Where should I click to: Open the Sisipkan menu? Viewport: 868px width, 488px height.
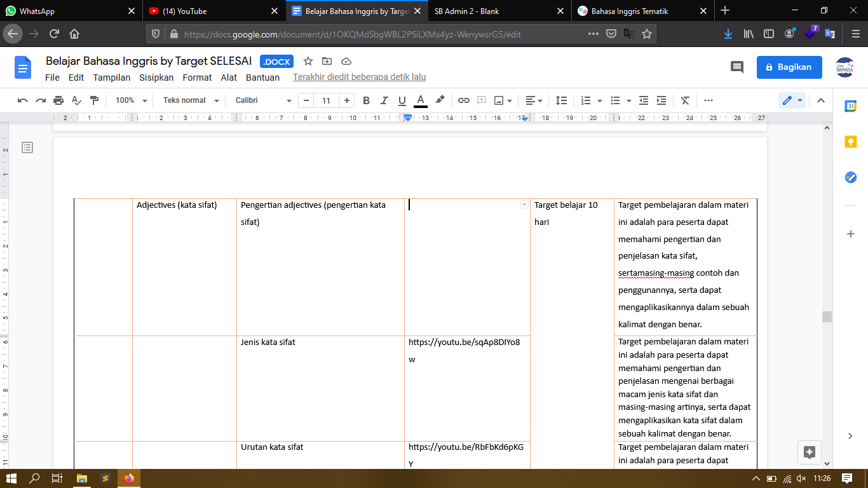tap(156, 78)
